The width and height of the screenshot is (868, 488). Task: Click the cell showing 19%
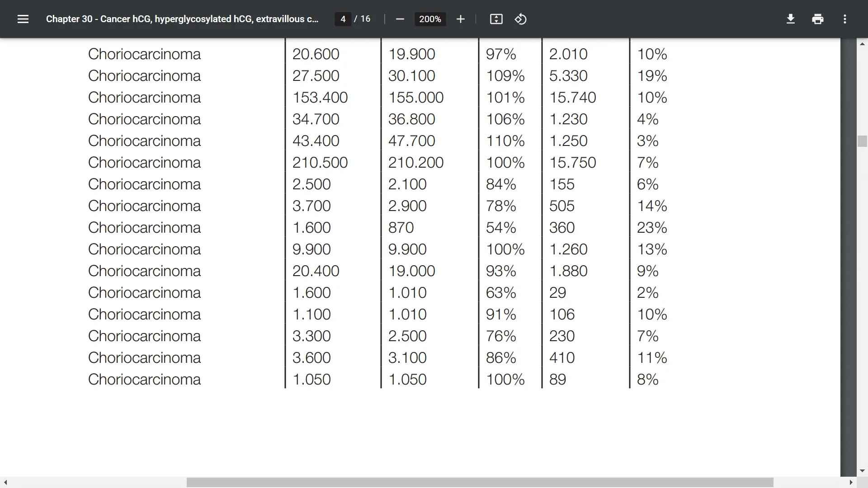[652, 75]
